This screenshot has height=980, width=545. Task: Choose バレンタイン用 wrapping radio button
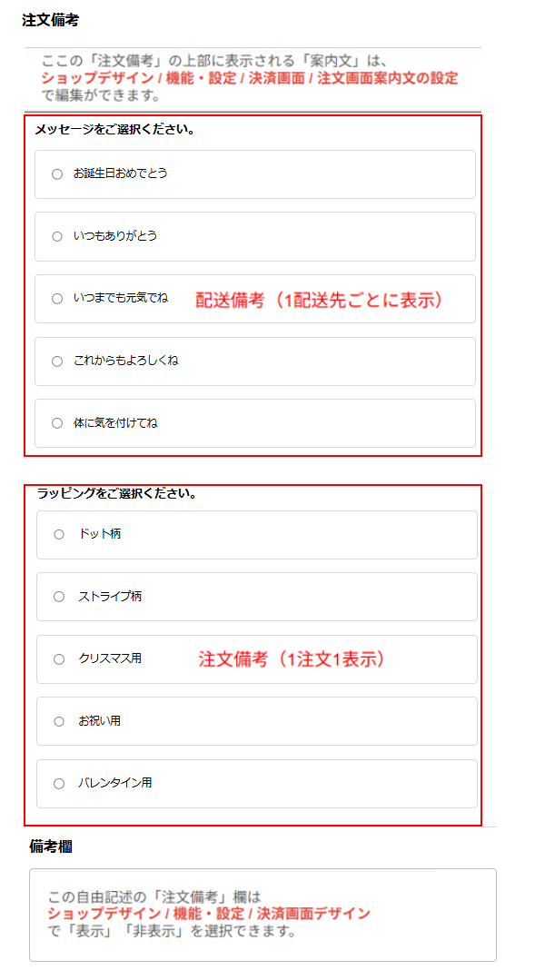click(x=59, y=783)
